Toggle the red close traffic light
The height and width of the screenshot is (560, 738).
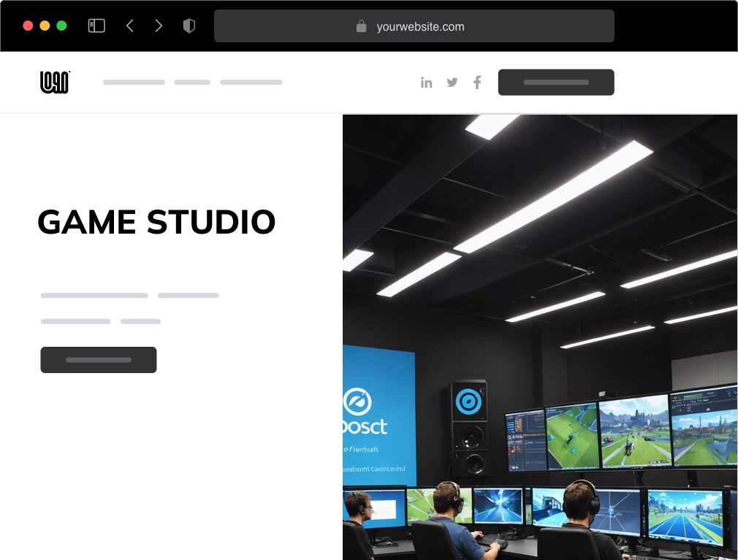[27, 24]
